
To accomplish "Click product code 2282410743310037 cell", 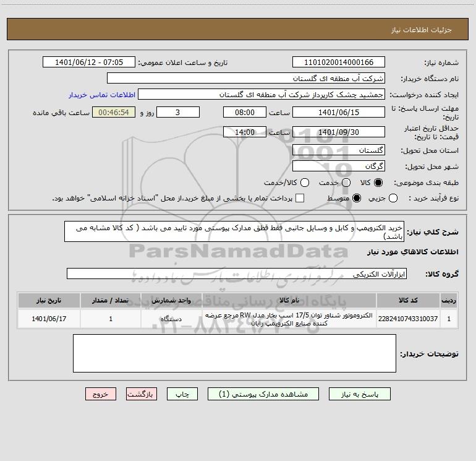I will pyautogui.click(x=408, y=319).
